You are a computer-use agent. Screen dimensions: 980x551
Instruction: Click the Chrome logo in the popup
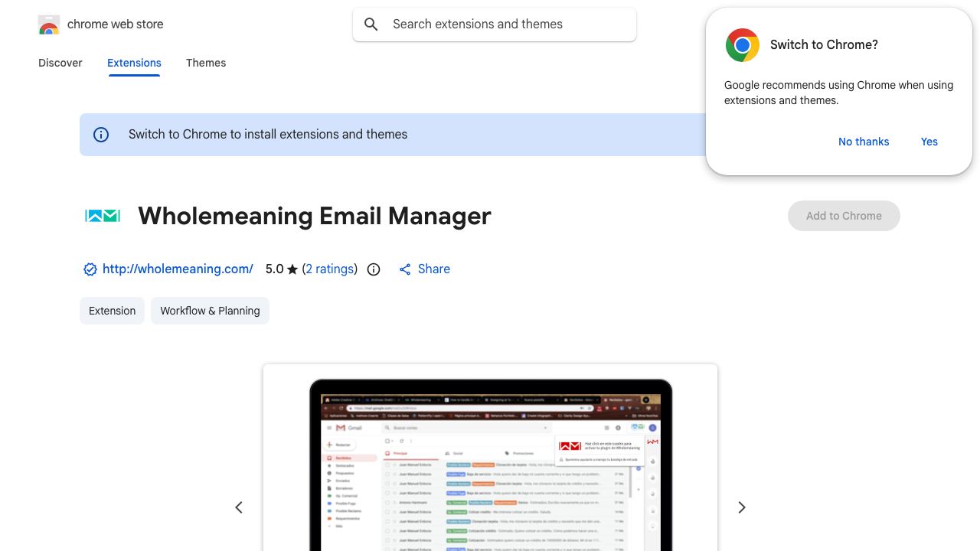click(x=742, y=45)
